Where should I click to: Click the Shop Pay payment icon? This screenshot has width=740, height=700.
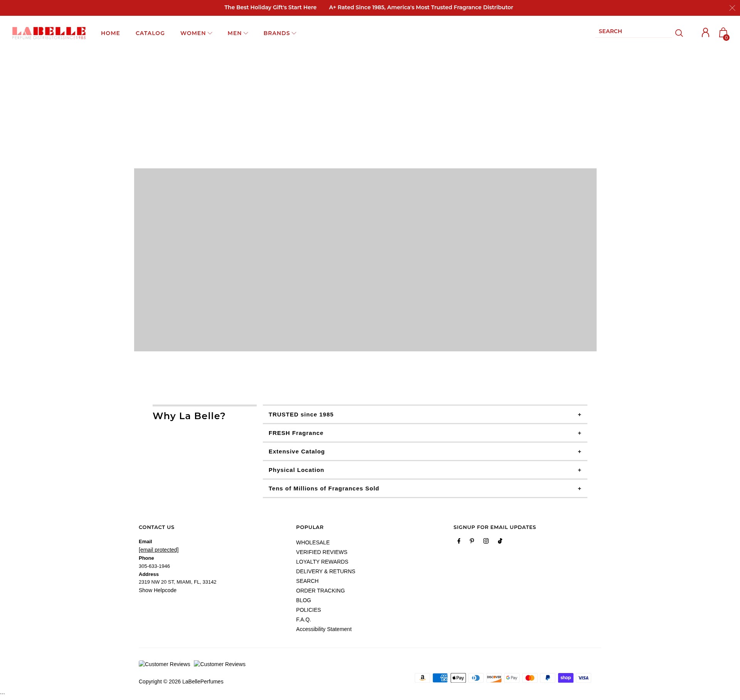[566, 678]
